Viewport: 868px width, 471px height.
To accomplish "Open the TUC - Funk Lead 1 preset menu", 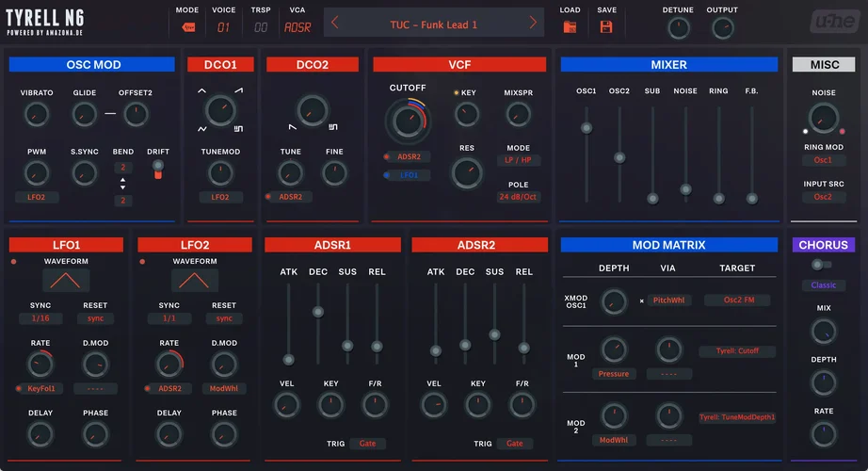I will point(434,24).
